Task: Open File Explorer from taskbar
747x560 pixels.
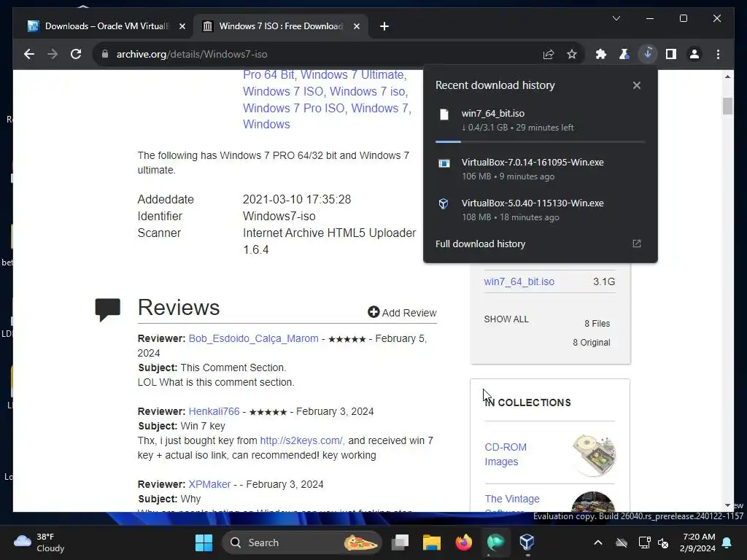Action: pyautogui.click(x=432, y=542)
